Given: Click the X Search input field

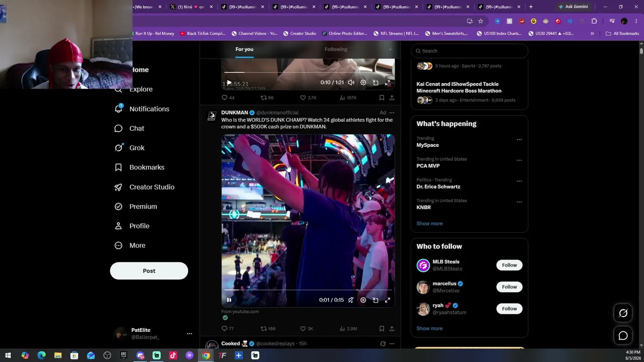Looking at the screenshot, I should tap(469, 51).
